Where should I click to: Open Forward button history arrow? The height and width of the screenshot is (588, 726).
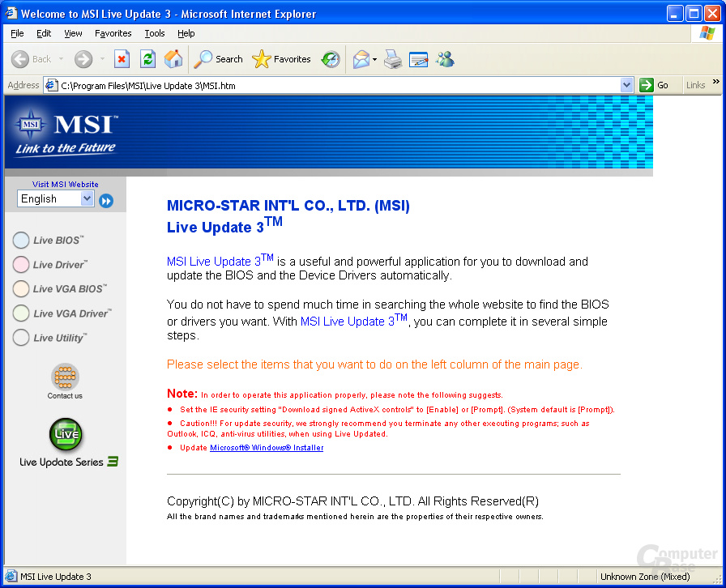pyautogui.click(x=102, y=59)
